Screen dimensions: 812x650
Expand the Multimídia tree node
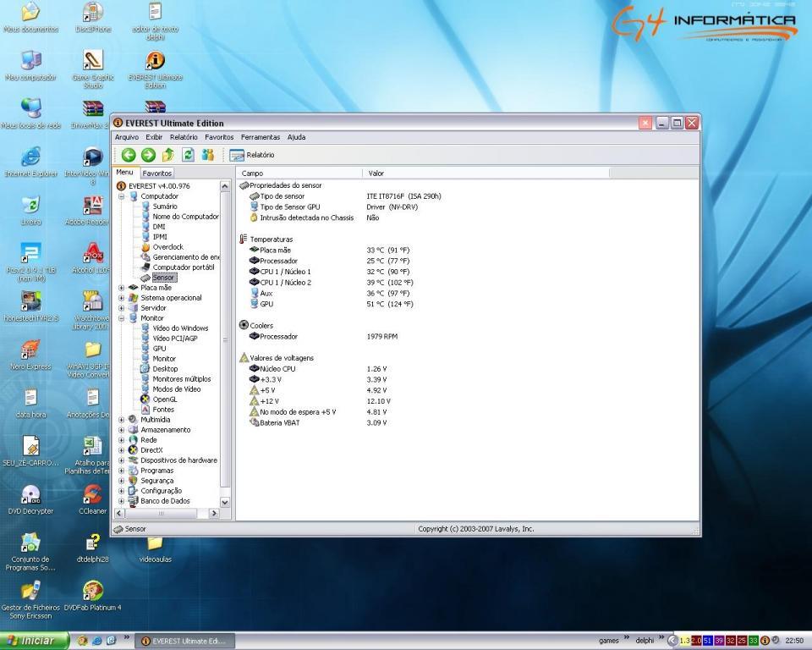click(121, 420)
